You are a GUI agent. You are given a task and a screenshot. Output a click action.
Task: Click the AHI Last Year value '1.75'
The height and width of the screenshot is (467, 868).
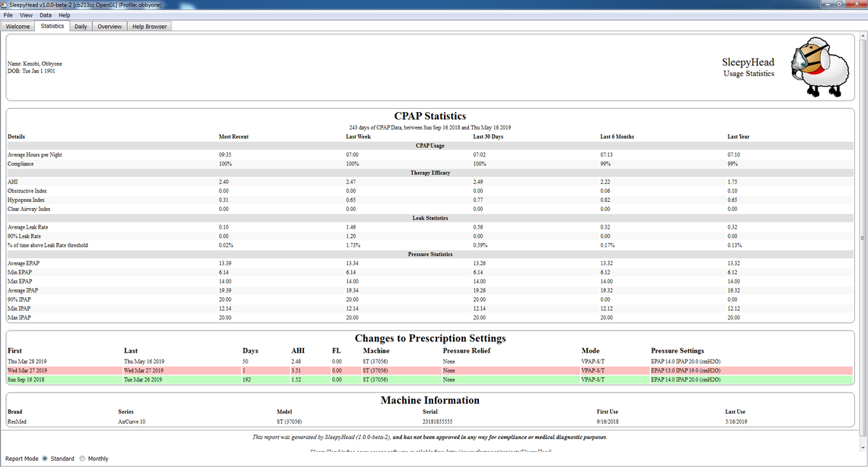point(732,182)
